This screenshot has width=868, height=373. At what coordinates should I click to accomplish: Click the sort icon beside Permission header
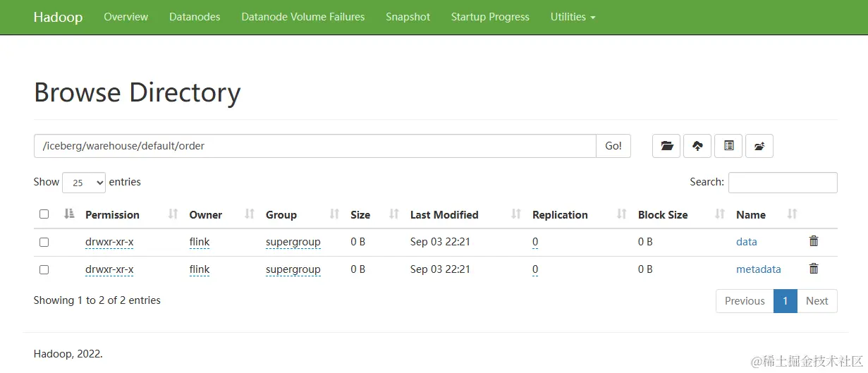[173, 214]
